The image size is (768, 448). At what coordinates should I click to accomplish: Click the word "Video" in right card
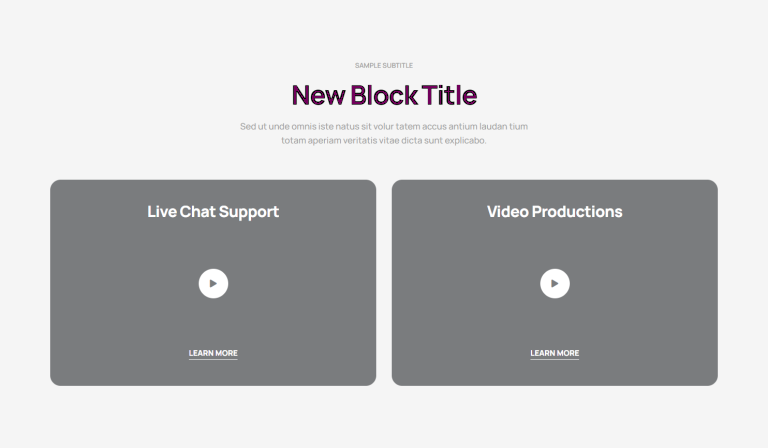[507, 212]
